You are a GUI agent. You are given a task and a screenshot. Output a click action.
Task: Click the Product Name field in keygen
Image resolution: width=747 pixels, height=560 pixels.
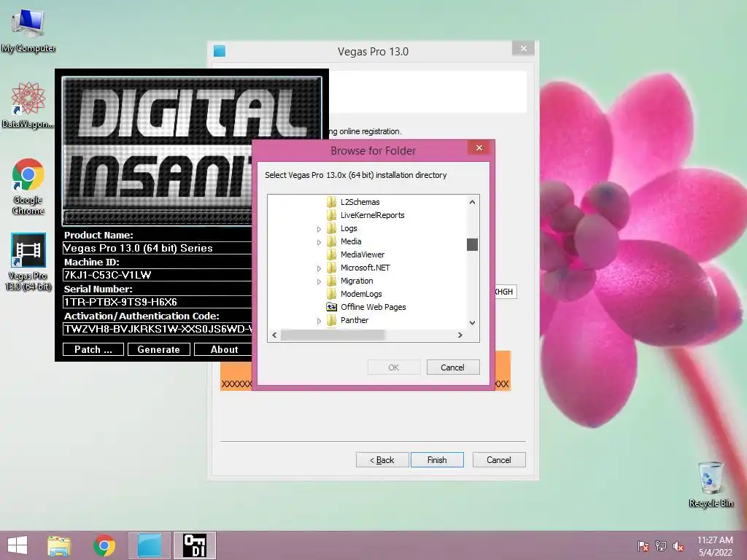158,248
